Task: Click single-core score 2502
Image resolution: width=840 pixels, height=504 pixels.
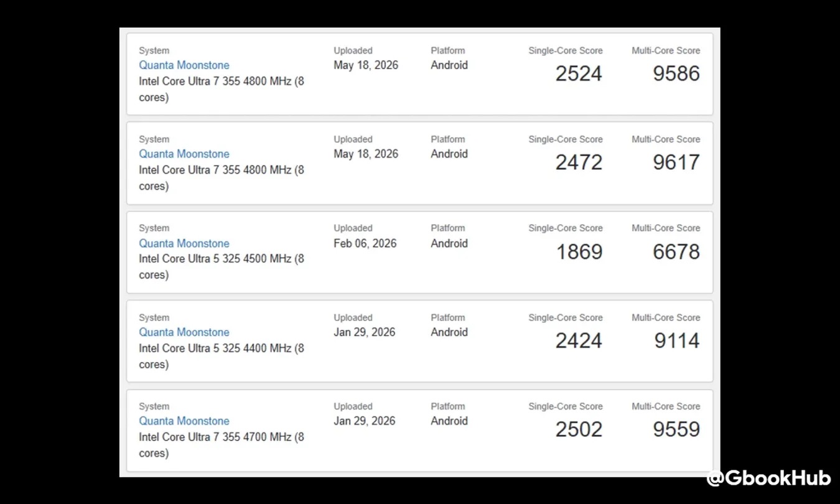Action: pyautogui.click(x=579, y=429)
